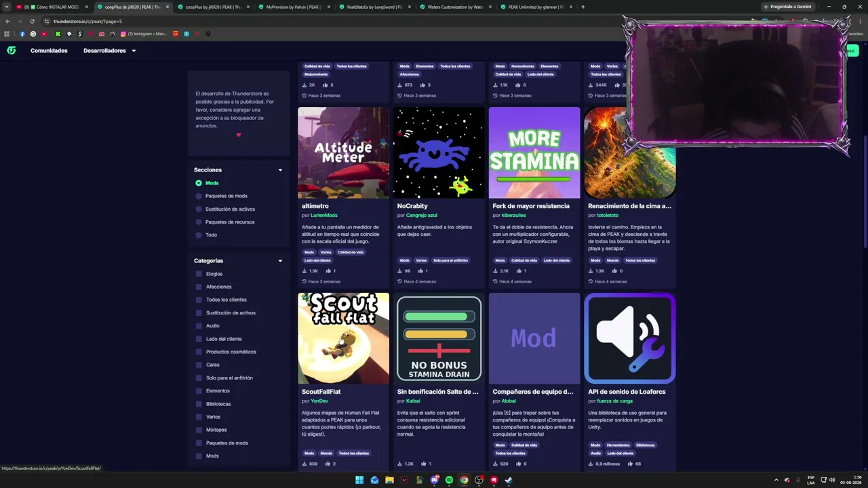This screenshot has width=868, height=488.
Task: Open the browser apps grid icon
Action: pyautogui.click(x=7, y=34)
